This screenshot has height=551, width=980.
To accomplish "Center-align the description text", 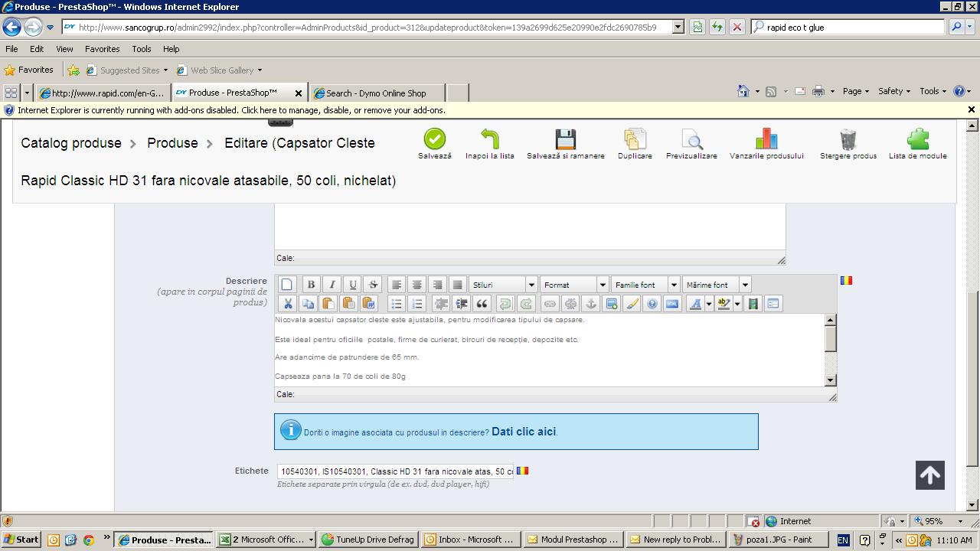I will pyautogui.click(x=416, y=285).
